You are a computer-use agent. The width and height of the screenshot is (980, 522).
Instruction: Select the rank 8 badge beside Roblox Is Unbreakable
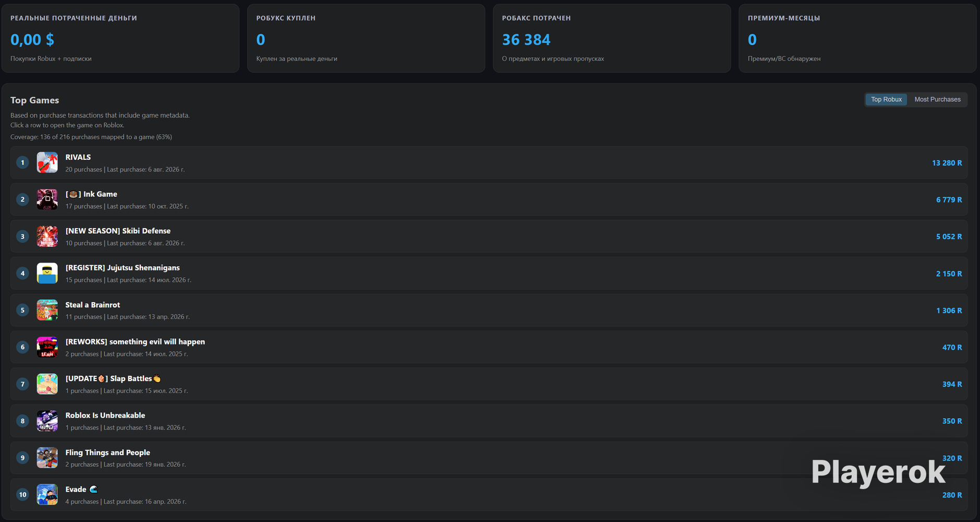22,421
